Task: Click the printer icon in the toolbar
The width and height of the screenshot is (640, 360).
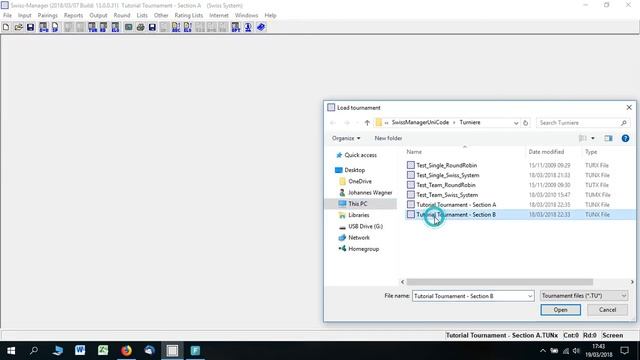Action: [140, 27]
